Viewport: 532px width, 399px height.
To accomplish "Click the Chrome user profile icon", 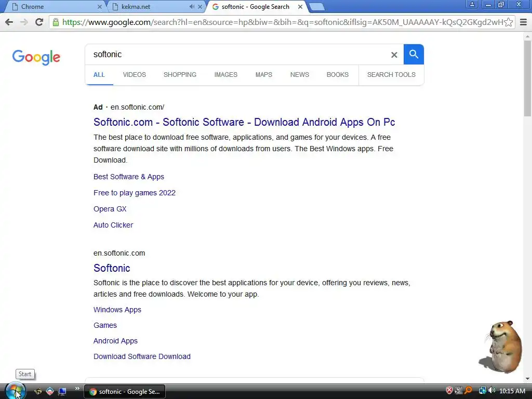I will pos(472,4).
